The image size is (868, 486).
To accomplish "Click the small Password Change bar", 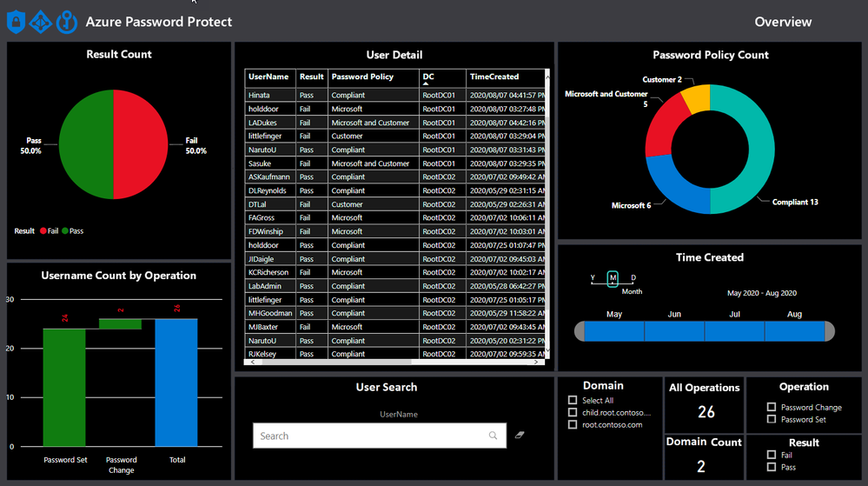I will tap(120, 323).
